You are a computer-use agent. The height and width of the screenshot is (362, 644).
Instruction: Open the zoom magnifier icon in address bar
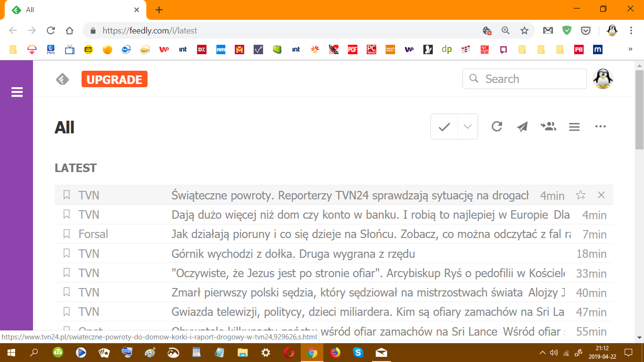coord(505,31)
